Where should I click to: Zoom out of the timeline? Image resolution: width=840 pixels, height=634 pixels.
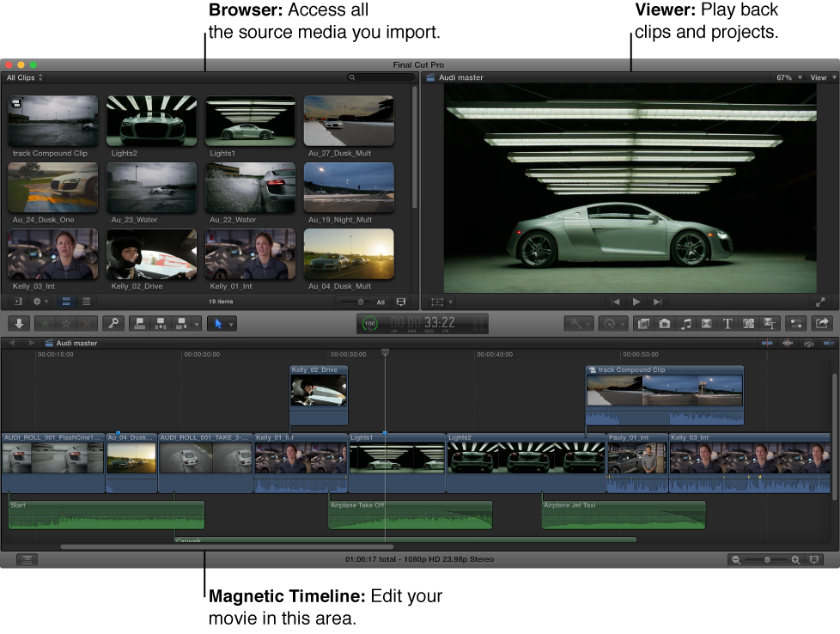tap(736, 560)
